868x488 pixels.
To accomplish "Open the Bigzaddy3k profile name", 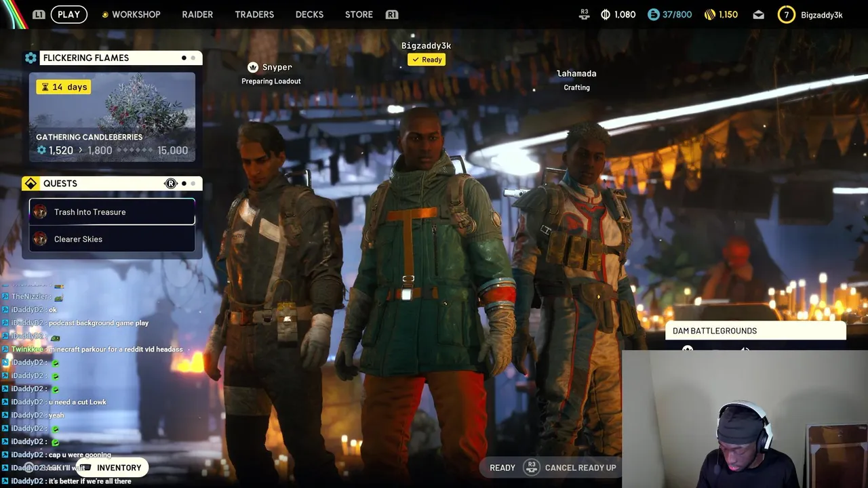I will (x=821, y=14).
